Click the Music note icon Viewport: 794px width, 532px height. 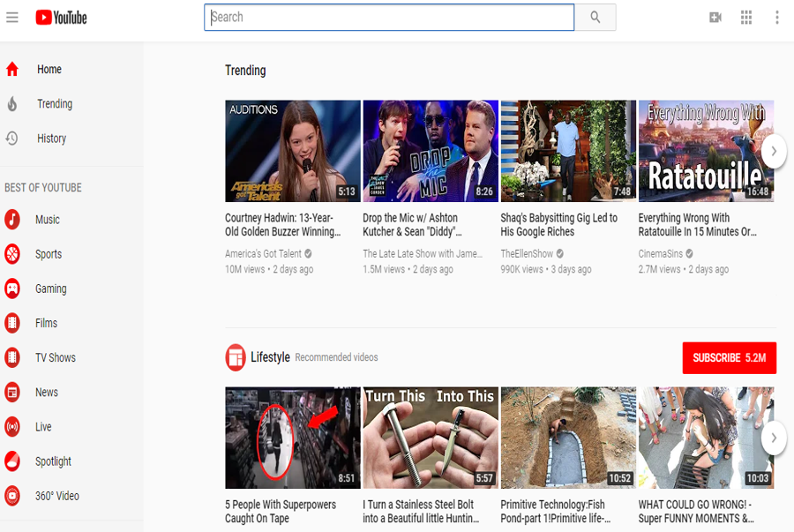click(12, 219)
